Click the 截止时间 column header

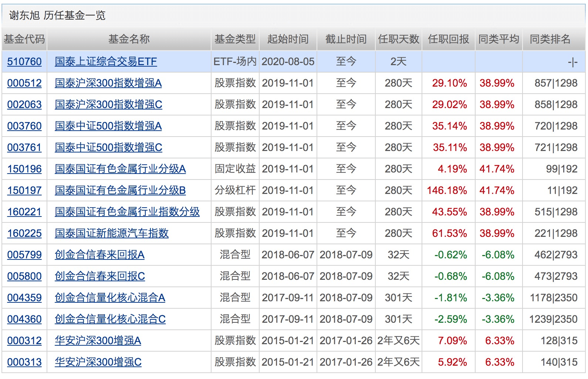click(346, 39)
